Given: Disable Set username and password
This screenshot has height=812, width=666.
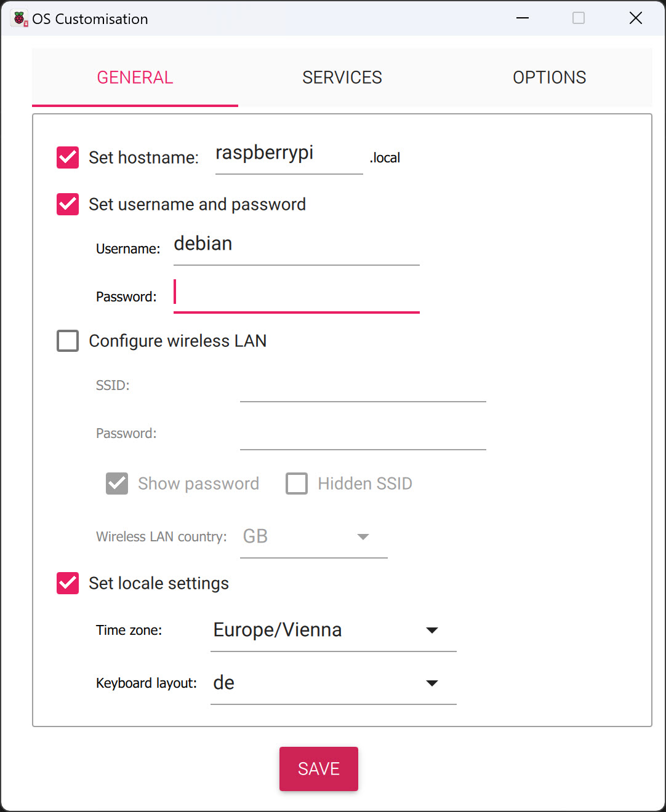Looking at the screenshot, I should click(67, 204).
